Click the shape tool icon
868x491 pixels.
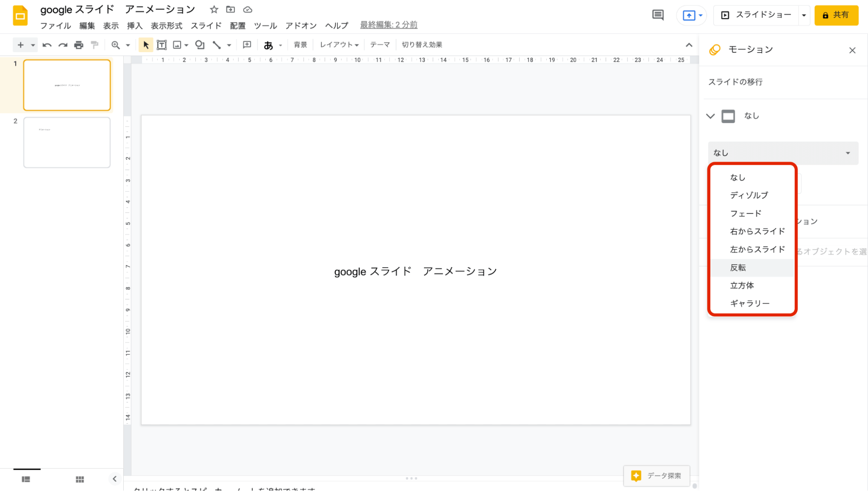tap(200, 45)
